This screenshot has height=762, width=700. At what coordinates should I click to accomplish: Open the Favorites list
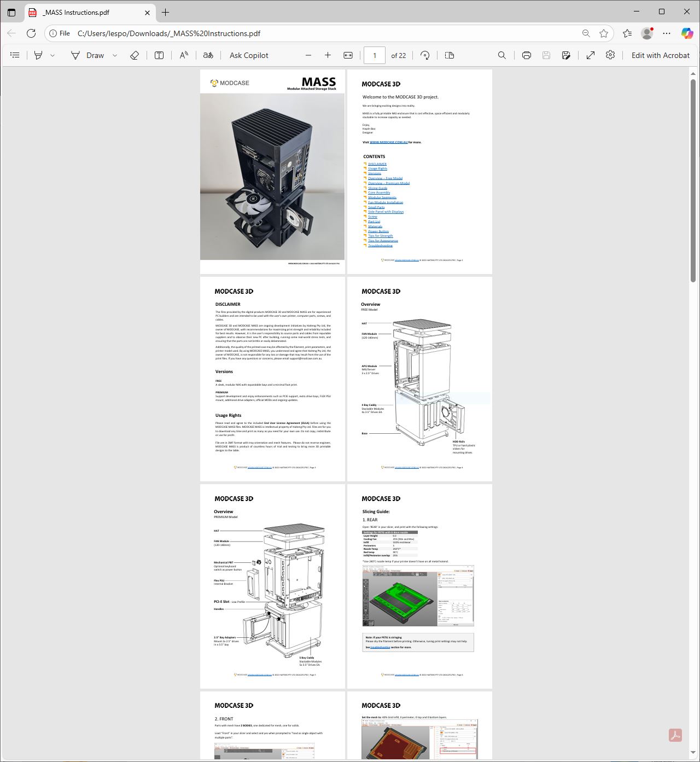627,33
